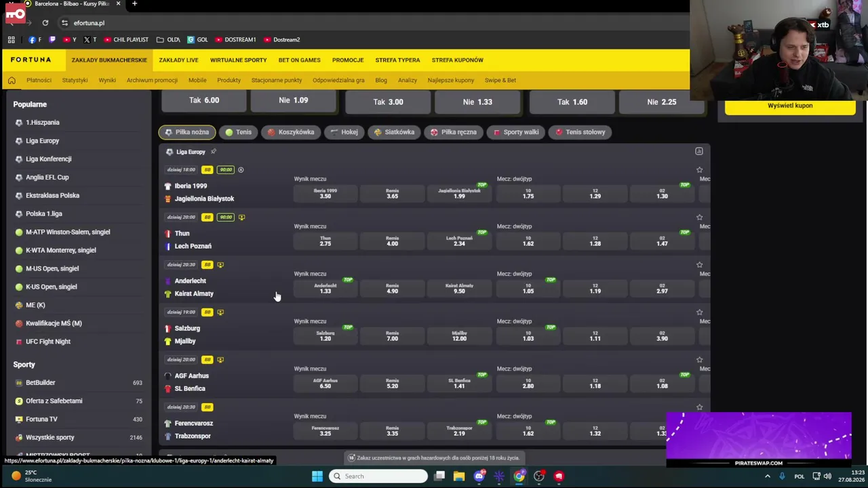This screenshot has height=488, width=868.
Task: Show hidden system tray icons
Action: coord(768,476)
